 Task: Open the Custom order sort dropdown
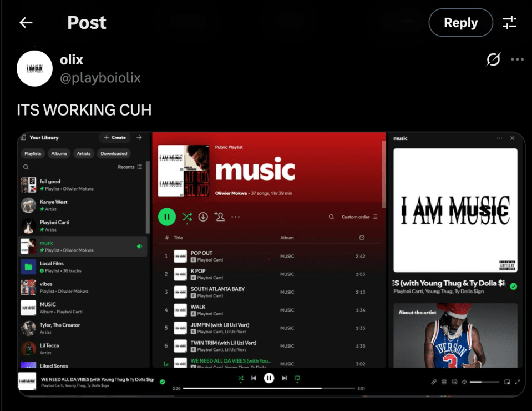[359, 217]
